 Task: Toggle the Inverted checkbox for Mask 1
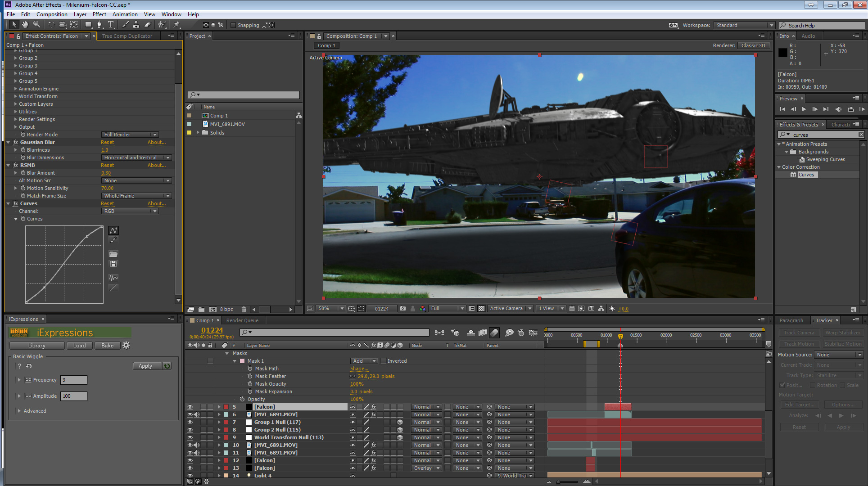point(384,361)
